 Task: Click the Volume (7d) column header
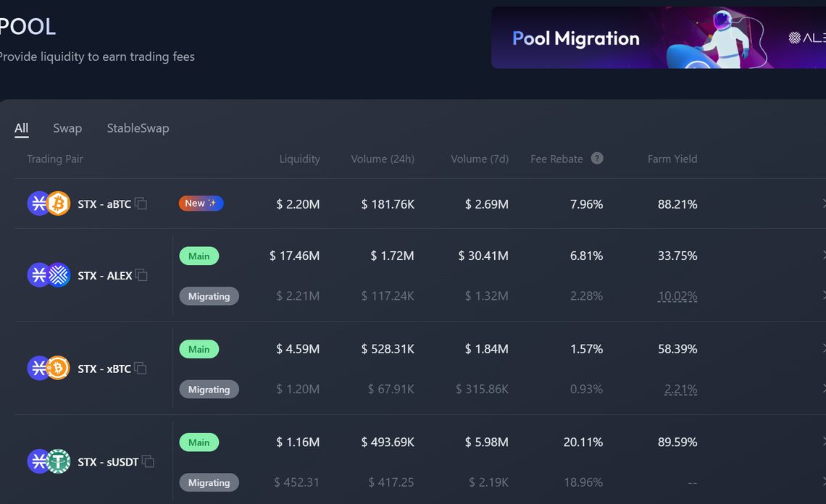pyautogui.click(x=480, y=159)
